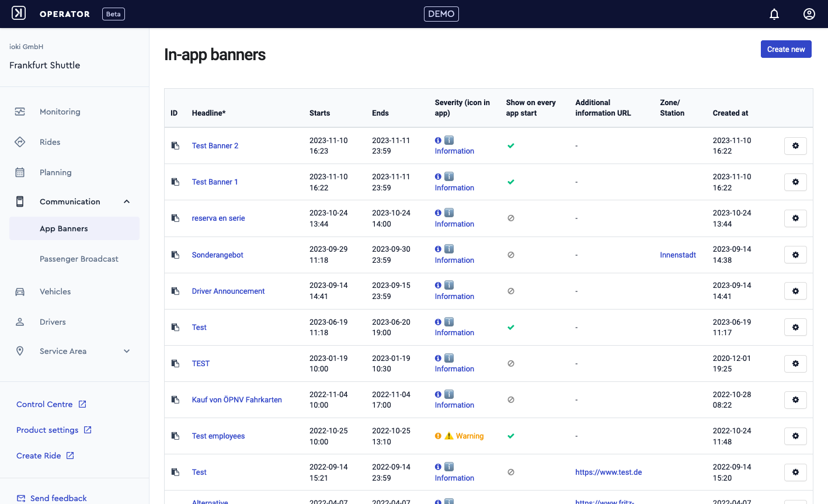
Task: Click the Headline* column header
Action: (209, 113)
